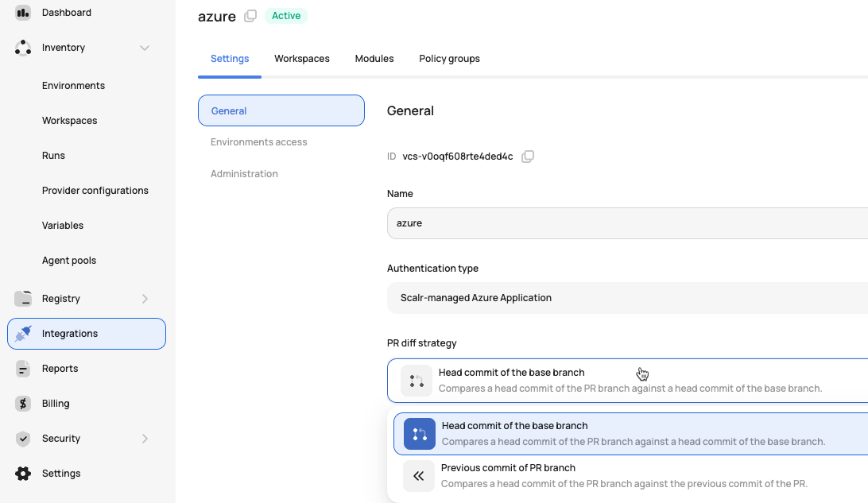Viewport: 868px width, 503px height.
Task: Click the Integrations sidebar item label
Action: click(70, 334)
